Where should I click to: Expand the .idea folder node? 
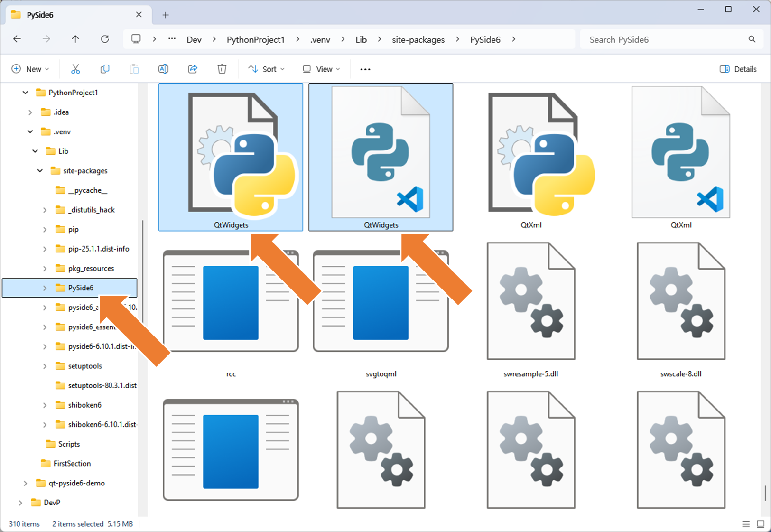(30, 112)
